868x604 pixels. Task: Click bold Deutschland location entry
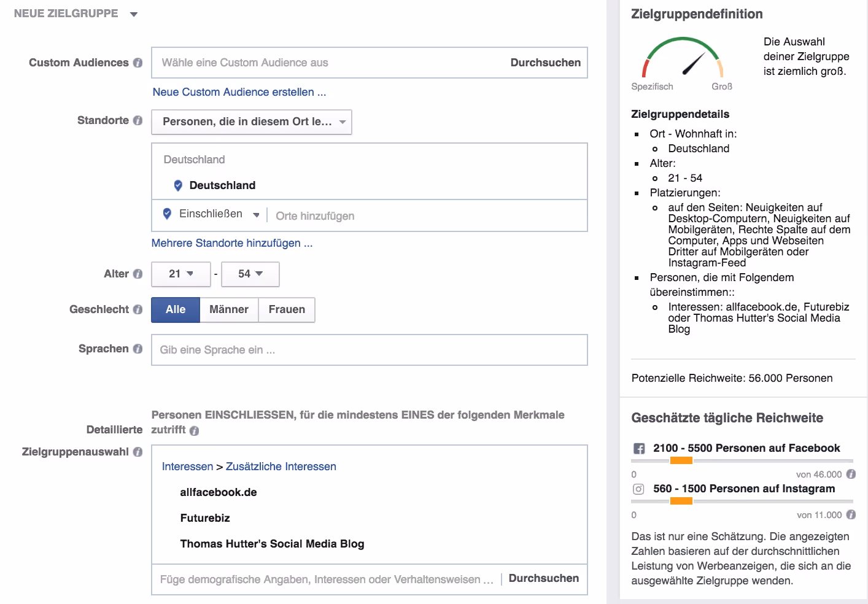(222, 185)
